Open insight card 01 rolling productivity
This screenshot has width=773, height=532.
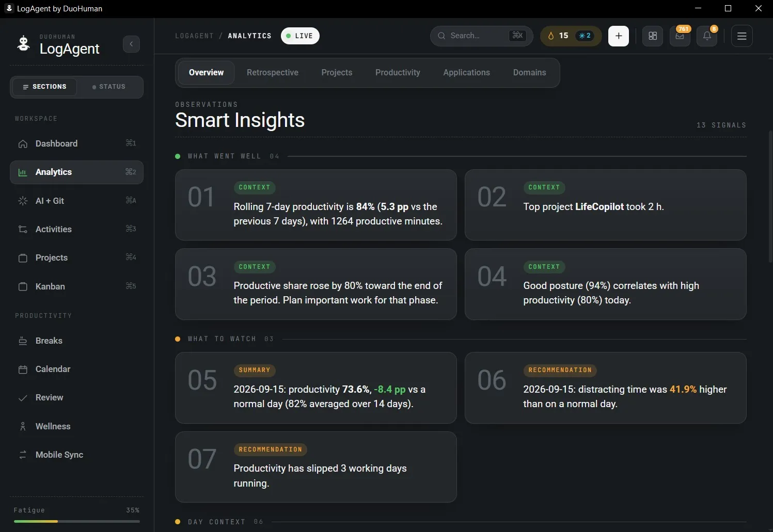pos(316,205)
